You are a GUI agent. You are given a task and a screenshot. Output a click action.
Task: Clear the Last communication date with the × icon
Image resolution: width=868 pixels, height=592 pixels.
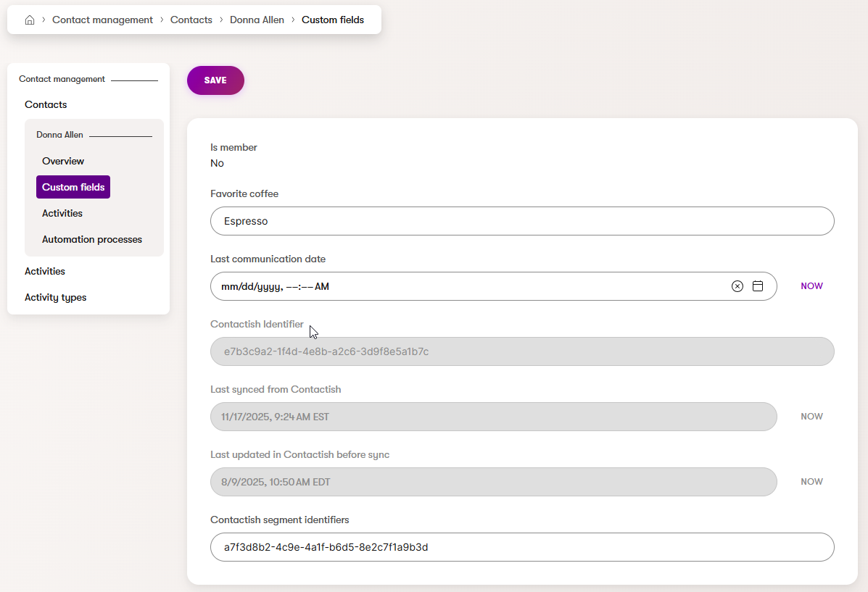(737, 286)
